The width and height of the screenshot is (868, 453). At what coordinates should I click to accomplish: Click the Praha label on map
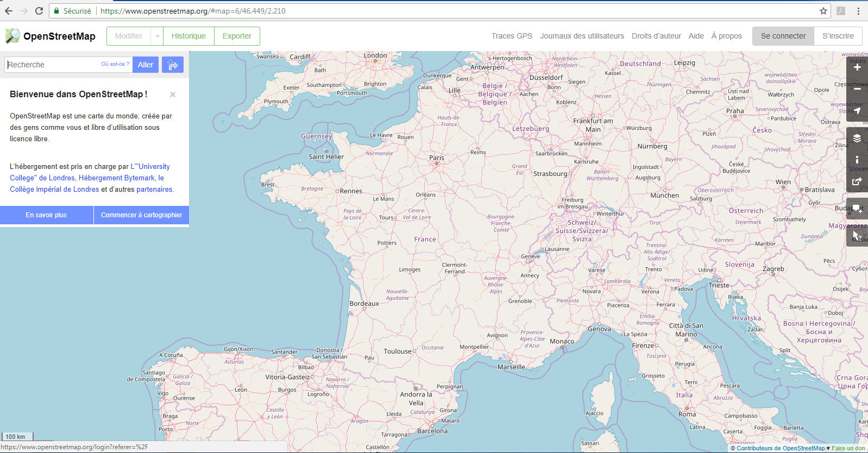[735, 111]
